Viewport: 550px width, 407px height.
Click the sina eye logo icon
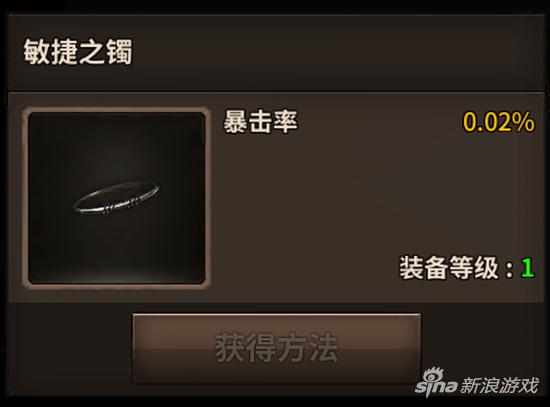point(433,376)
